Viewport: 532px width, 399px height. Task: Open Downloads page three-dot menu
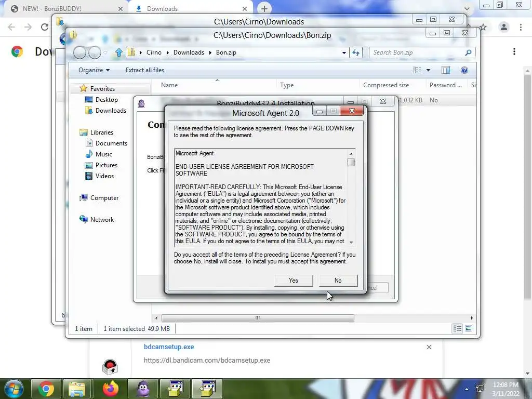coord(514,51)
